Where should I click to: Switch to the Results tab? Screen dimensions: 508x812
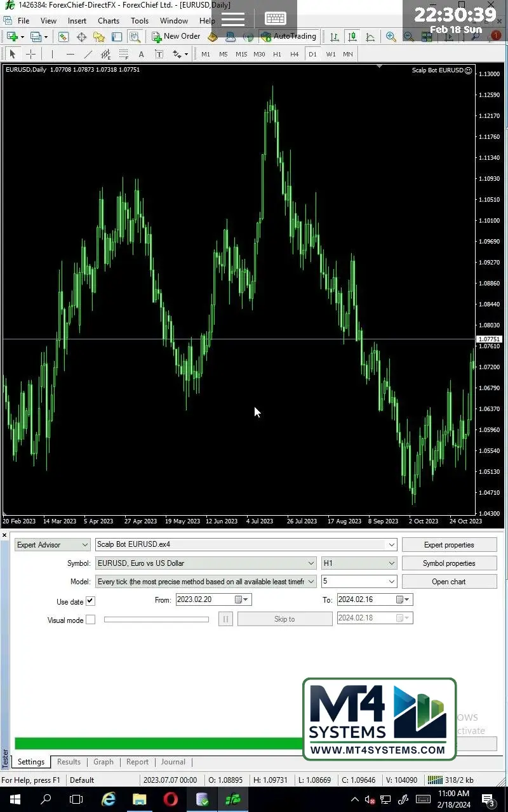(69, 762)
